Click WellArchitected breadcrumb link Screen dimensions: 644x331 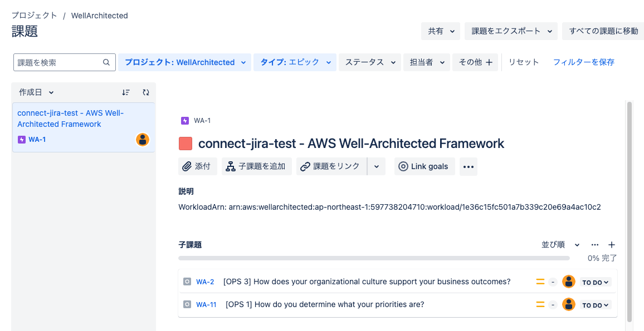(99, 16)
